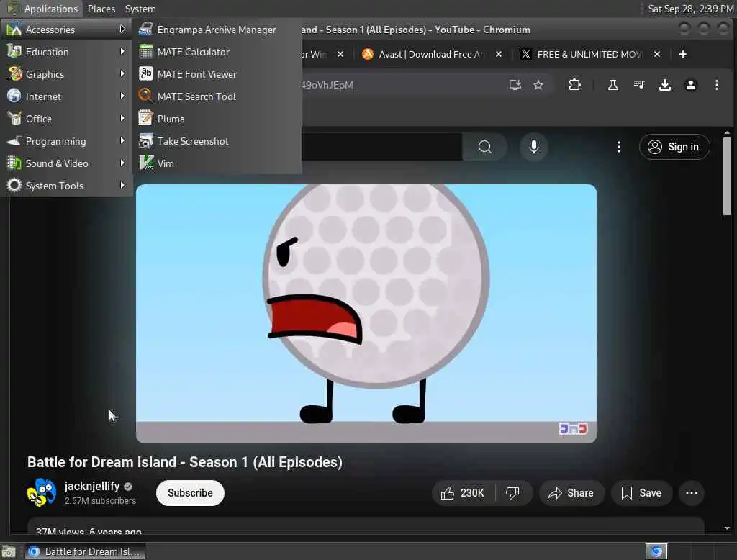Image resolution: width=737 pixels, height=560 pixels.
Task: Like the video with thumbs up 230K
Action: pos(463,493)
